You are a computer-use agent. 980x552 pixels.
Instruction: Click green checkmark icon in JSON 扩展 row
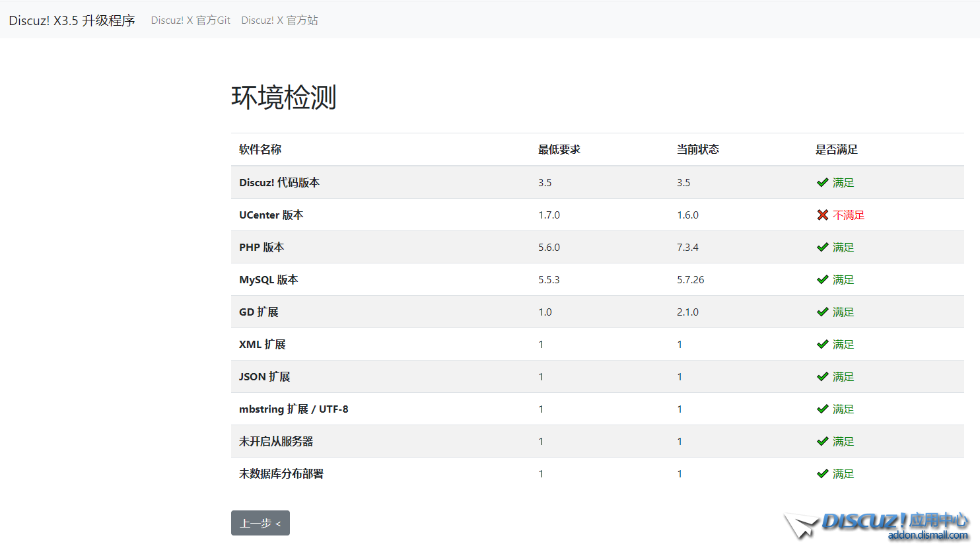pyautogui.click(x=822, y=376)
